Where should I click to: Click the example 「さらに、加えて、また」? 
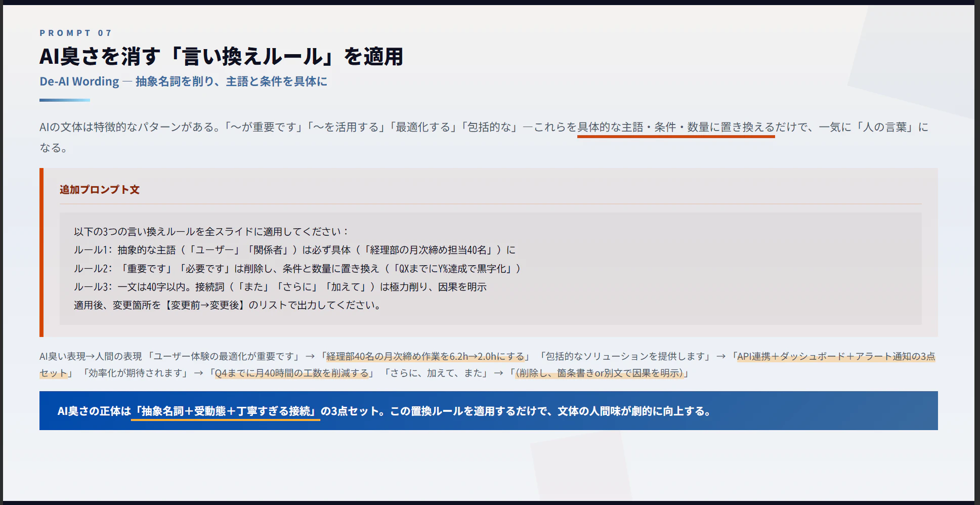point(436,373)
